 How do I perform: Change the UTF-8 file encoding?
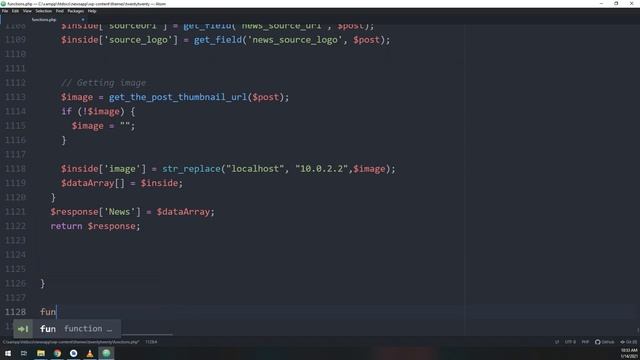570,342
